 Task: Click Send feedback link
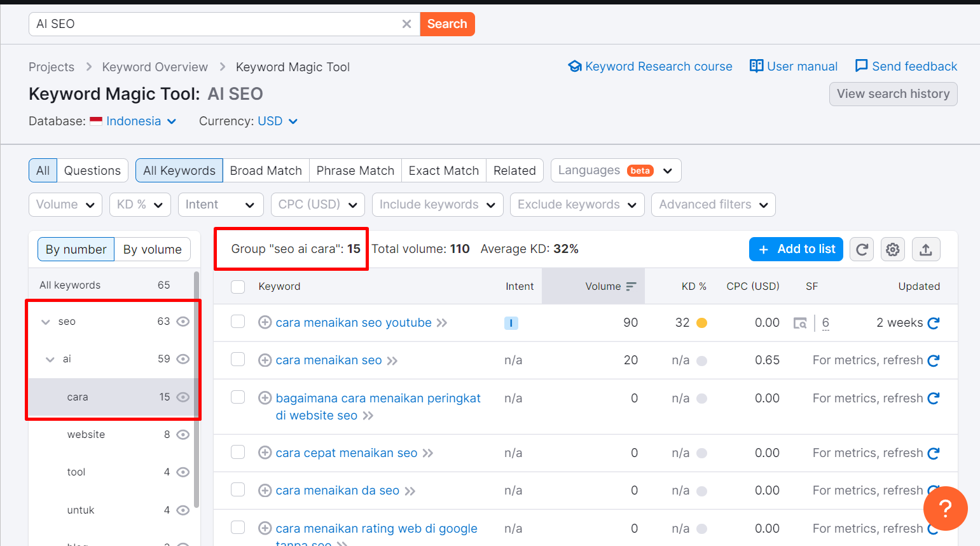906,66
